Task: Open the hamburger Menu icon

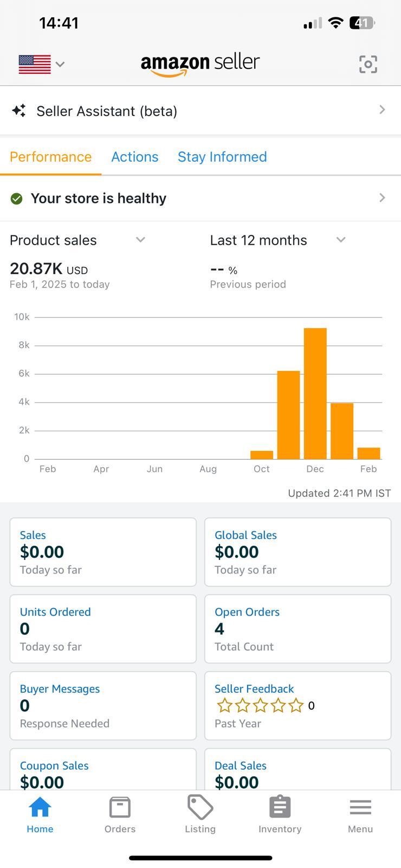Action: coord(360,808)
